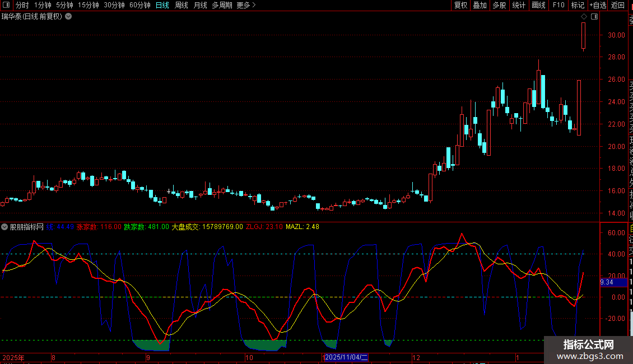Select the 5分钟 period tab

[64, 5]
